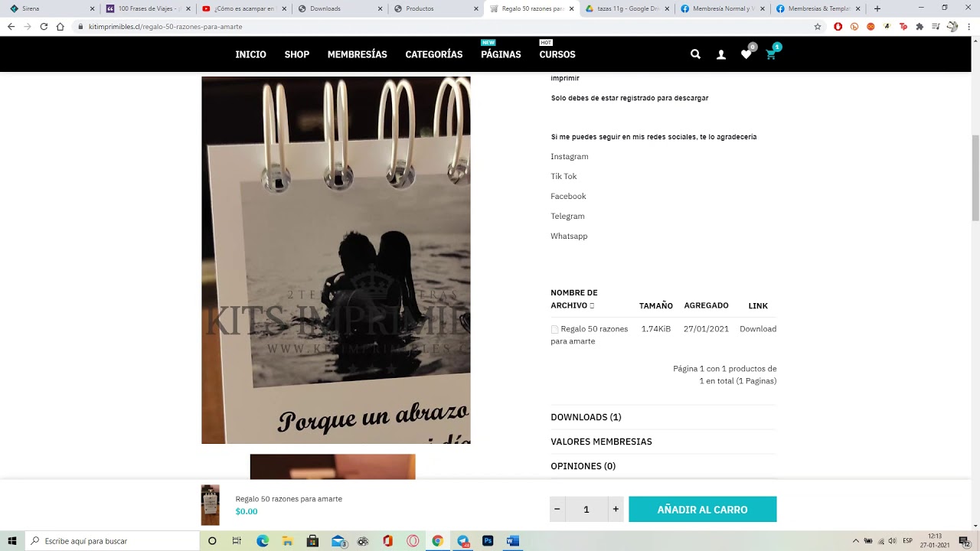Expand the DOWNLOADS (1) section

click(x=586, y=417)
